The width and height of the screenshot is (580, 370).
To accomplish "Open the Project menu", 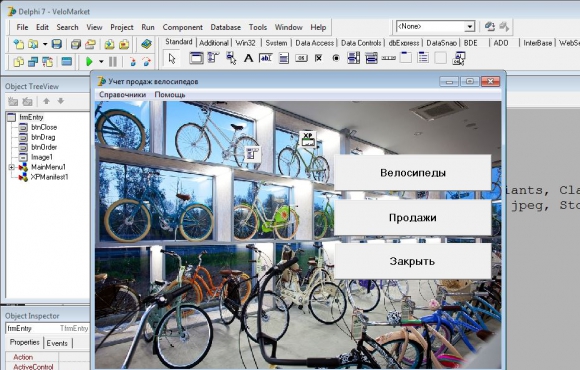I will [122, 27].
